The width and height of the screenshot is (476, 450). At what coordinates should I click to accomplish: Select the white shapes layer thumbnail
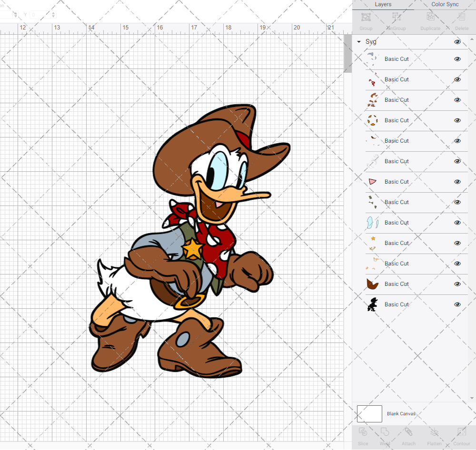[x=373, y=161]
